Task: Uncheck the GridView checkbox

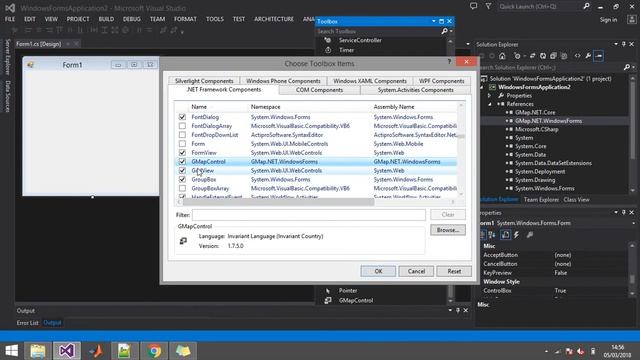Action: tap(182, 171)
